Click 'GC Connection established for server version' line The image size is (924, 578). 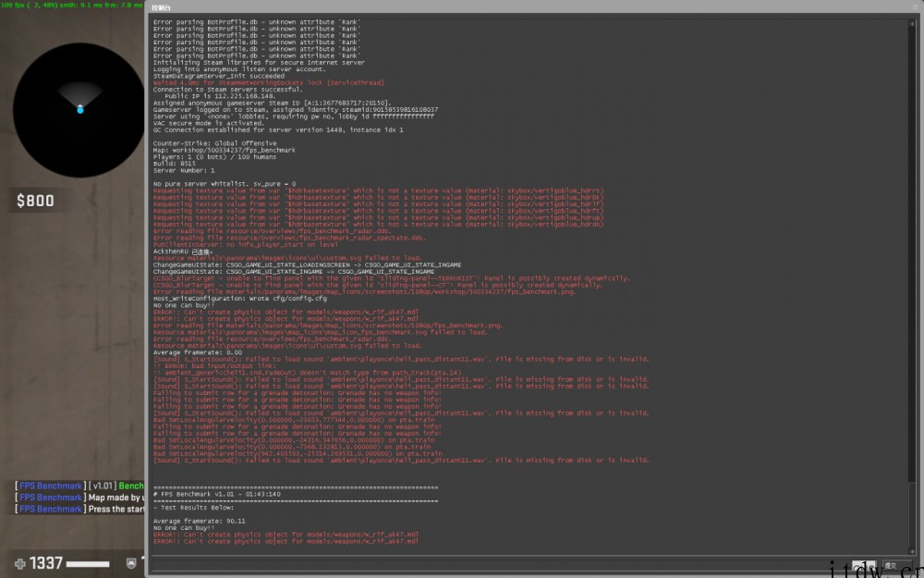[x=278, y=129]
